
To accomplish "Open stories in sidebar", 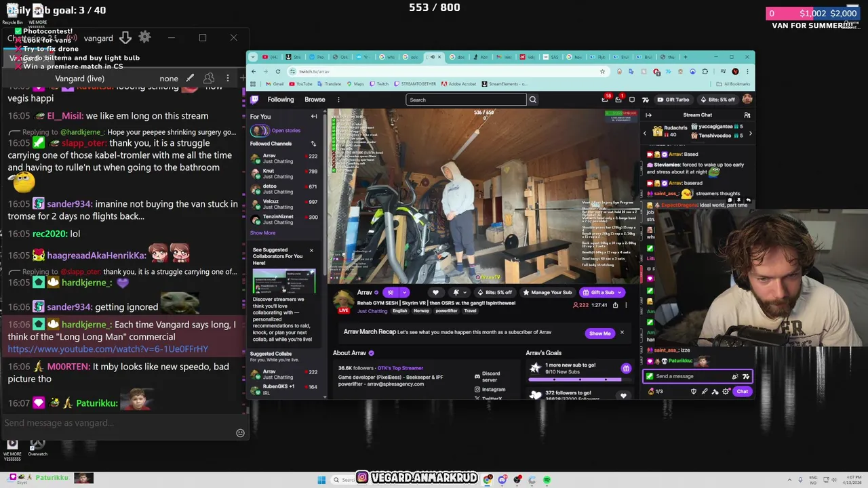I will (x=277, y=130).
